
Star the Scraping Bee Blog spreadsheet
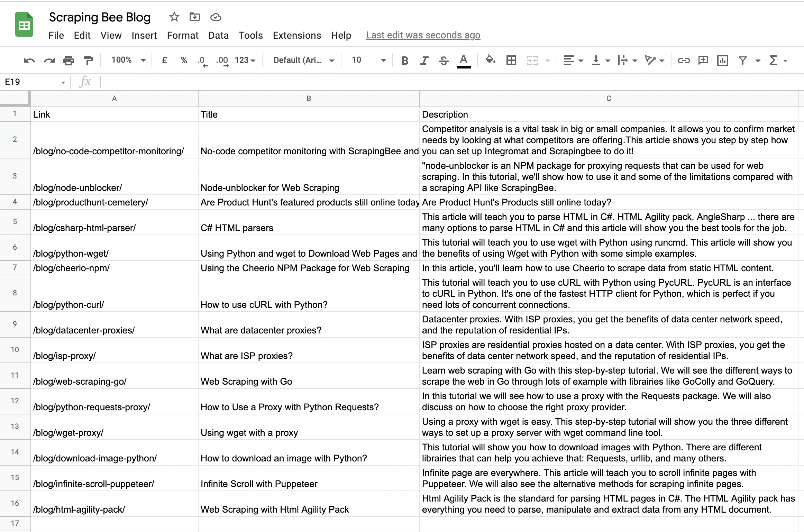174,17
